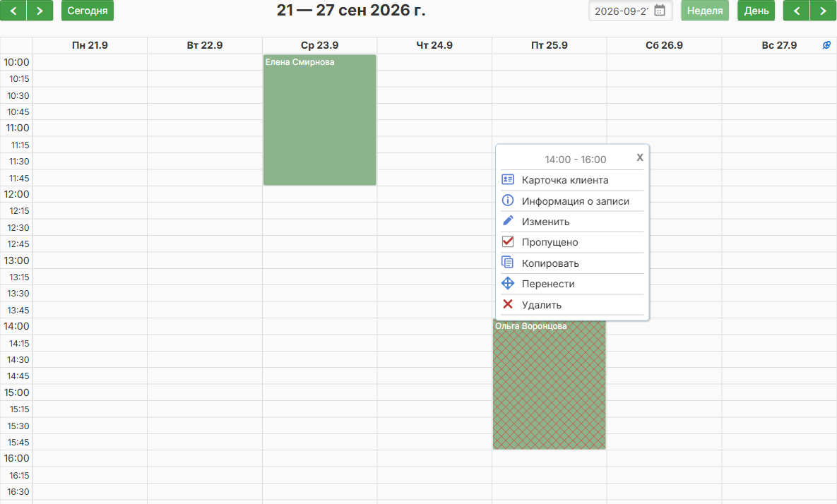The width and height of the screenshot is (837, 504).
Task: Close the appointment popup menu
Action: point(639,157)
